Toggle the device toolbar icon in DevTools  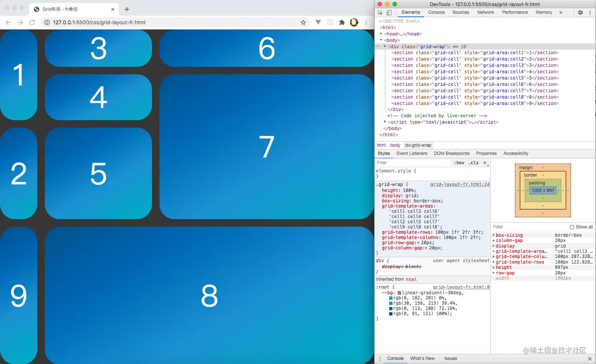[x=389, y=13]
